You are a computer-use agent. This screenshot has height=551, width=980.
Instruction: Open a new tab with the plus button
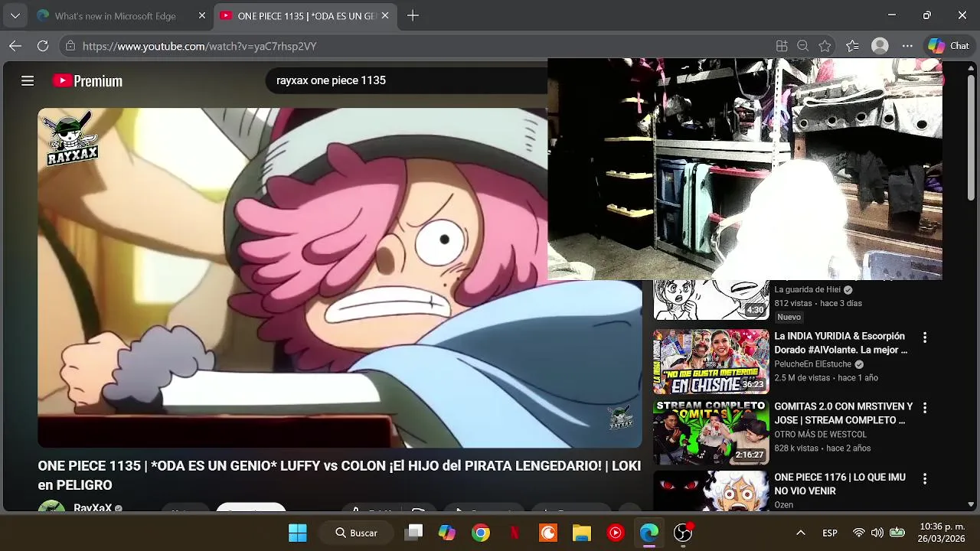coord(413,15)
